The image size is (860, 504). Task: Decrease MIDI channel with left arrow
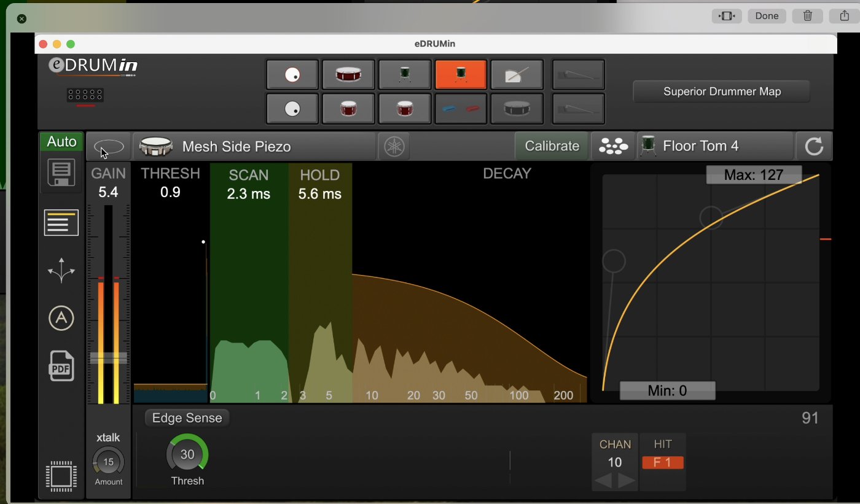[603, 481]
